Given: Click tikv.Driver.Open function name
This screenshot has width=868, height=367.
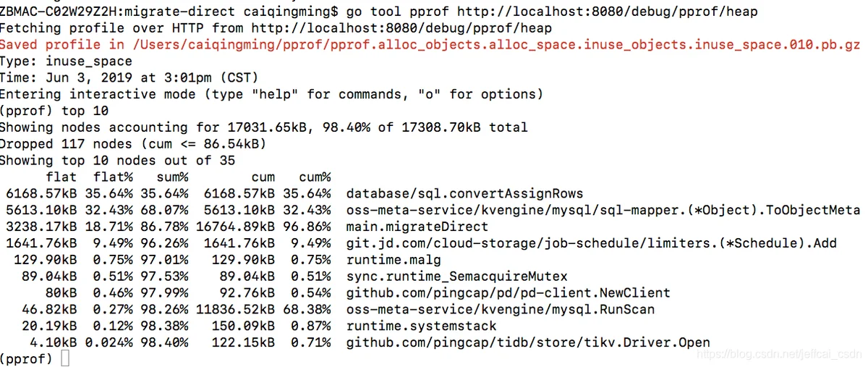Looking at the screenshot, I should (x=528, y=343).
